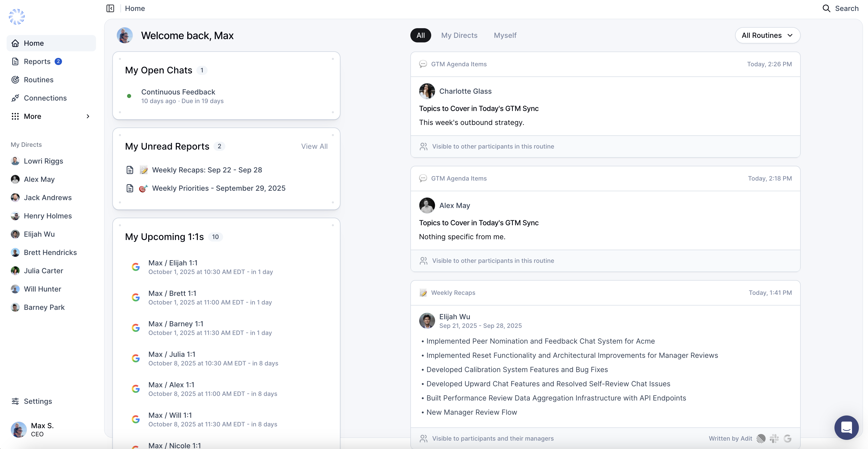Select Home in sidebar navigation

point(34,43)
